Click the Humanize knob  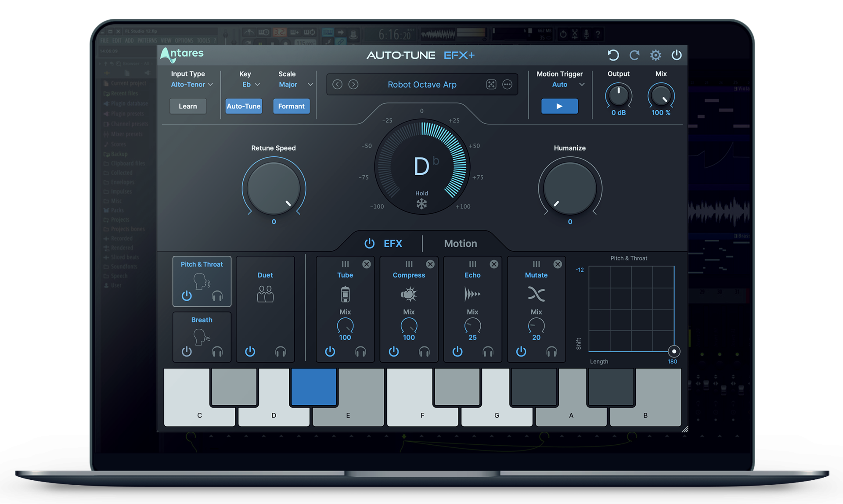pos(570,188)
